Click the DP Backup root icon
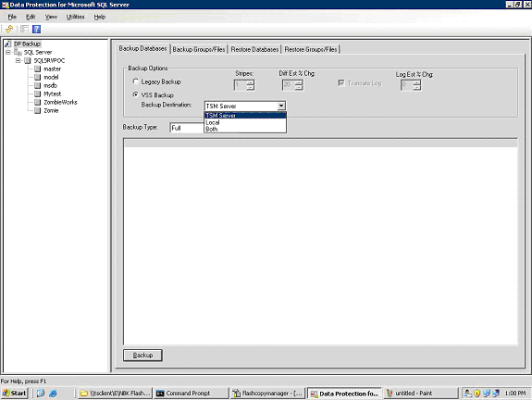 (x=8, y=44)
